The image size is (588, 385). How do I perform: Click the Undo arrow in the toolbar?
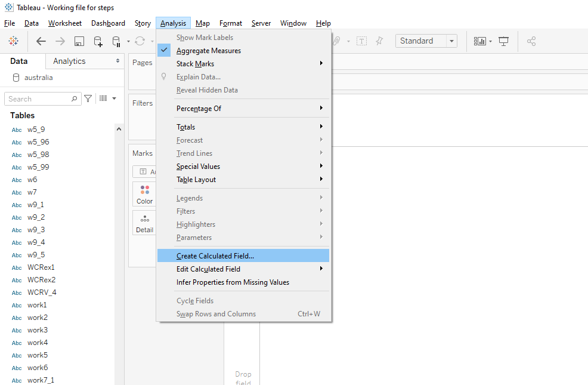41,41
